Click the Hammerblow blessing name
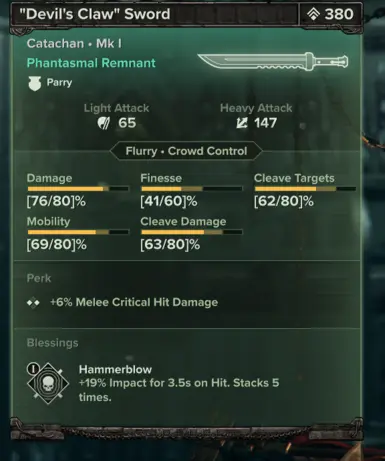Screen dimensions: 385x461 pyautogui.click(x=115, y=369)
